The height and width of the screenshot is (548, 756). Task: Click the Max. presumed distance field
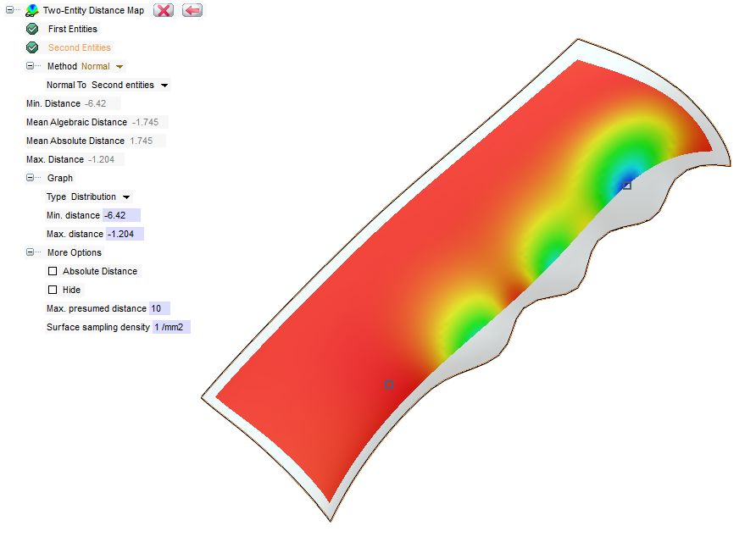(x=159, y=308)
